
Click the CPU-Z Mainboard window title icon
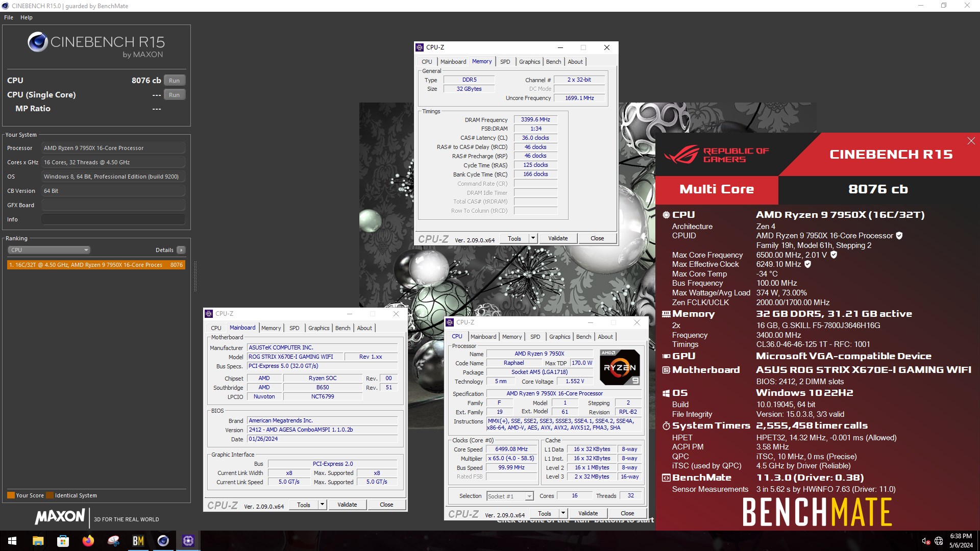[x=209, y=314]
